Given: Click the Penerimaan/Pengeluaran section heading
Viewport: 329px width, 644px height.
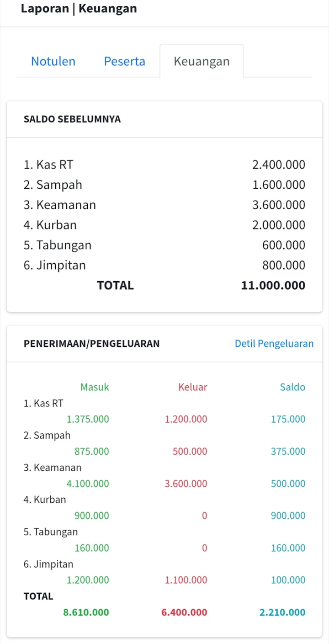Looking at the screenshot, I should [92, 344].
